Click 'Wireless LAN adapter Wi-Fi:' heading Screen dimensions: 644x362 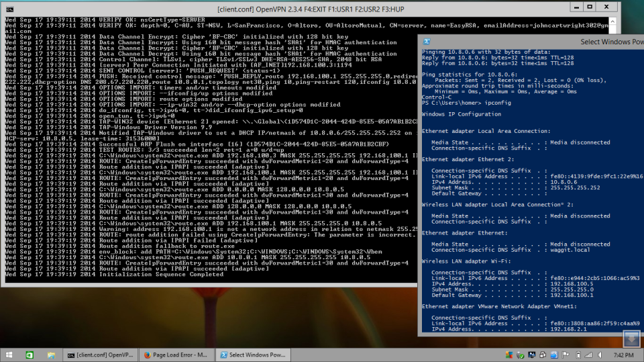tap(466, 261)
